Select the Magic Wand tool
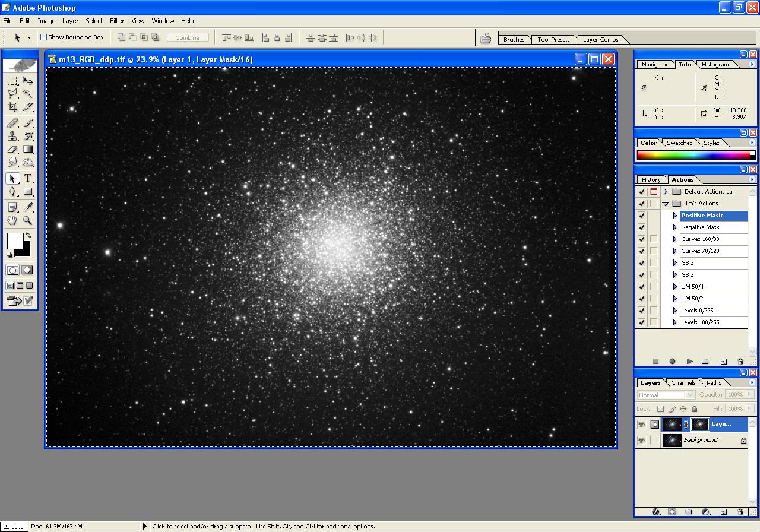The height and width of the screenshot is (532, 760). [28, 93]
